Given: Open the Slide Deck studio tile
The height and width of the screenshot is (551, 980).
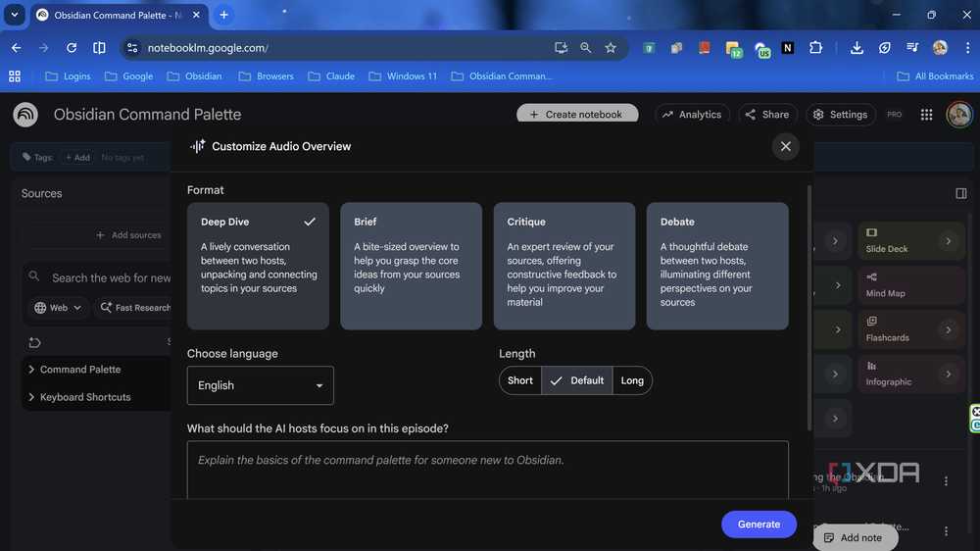Looking at the screenshot, I should pyautogui.click(x=911, y=241).
